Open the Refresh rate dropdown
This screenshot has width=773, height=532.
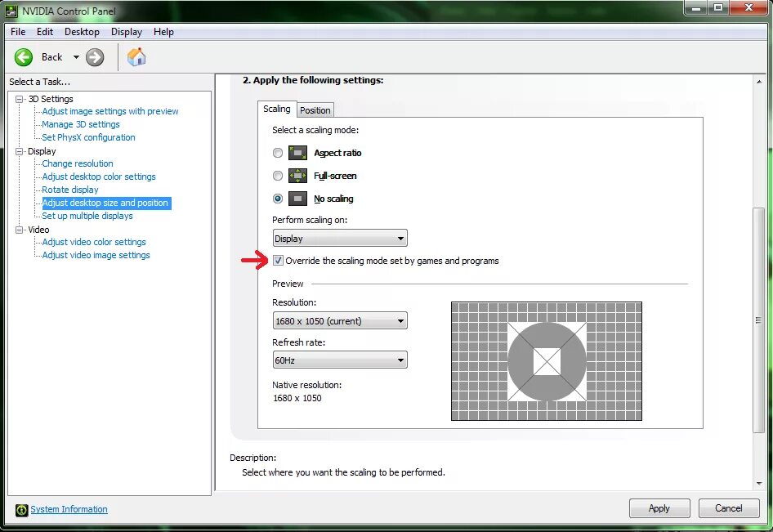[x=340, y=360]
